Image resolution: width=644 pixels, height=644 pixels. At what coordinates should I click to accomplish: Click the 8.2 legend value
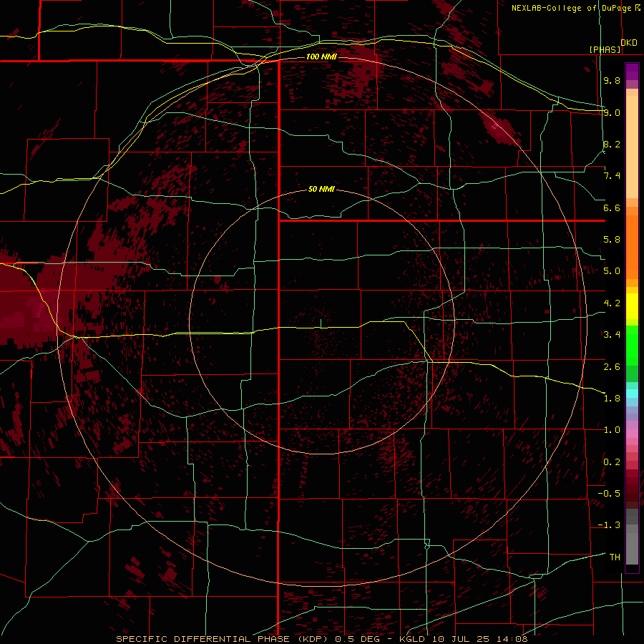tap(612, 144)
